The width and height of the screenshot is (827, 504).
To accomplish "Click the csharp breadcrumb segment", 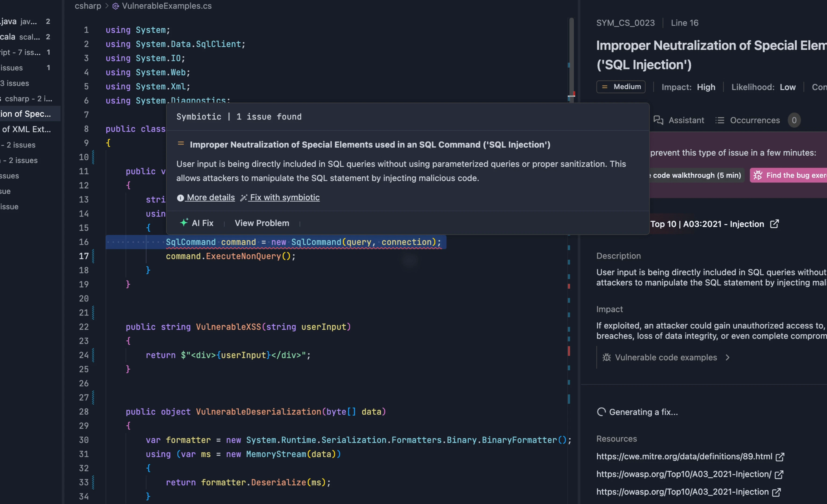I will 88,6.
